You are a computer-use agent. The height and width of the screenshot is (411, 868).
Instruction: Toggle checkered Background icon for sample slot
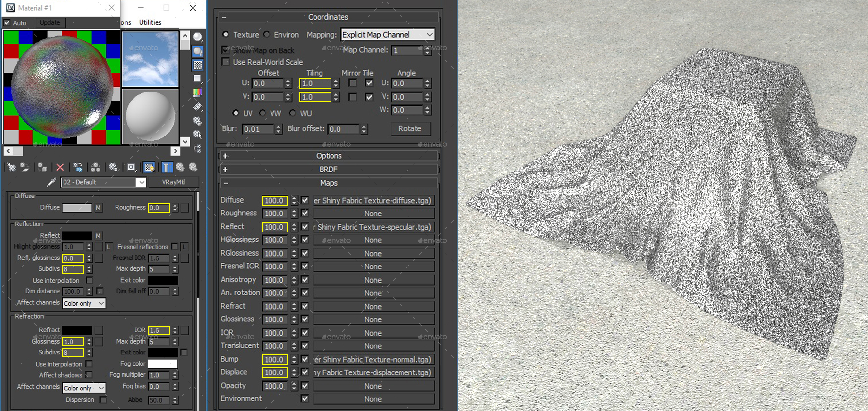(x=198, y=65)
